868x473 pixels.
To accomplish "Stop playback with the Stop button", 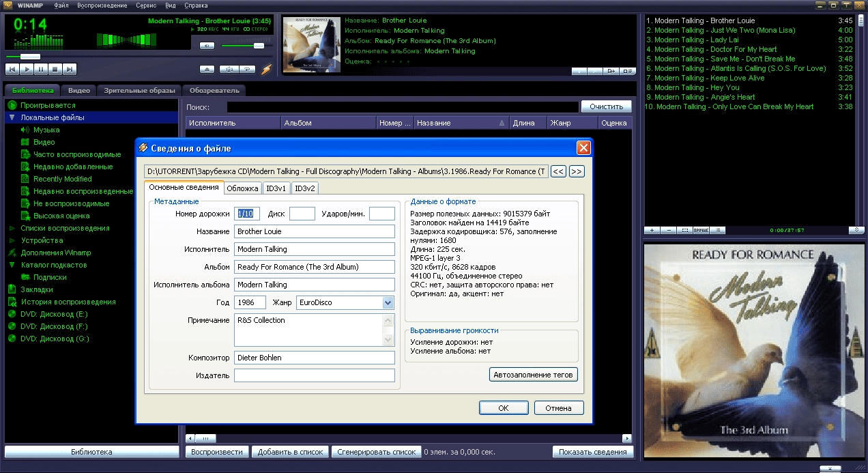I will (55, 69).
